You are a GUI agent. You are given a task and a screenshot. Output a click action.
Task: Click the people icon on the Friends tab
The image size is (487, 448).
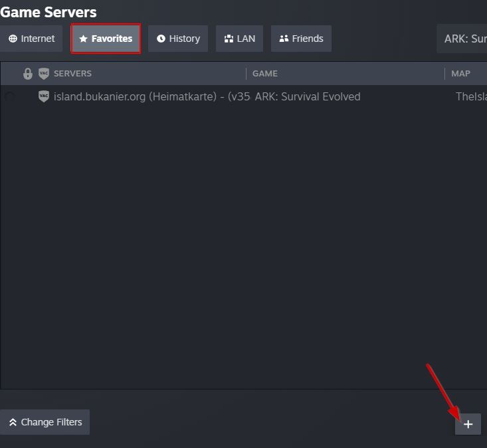[x=284, y=39]
